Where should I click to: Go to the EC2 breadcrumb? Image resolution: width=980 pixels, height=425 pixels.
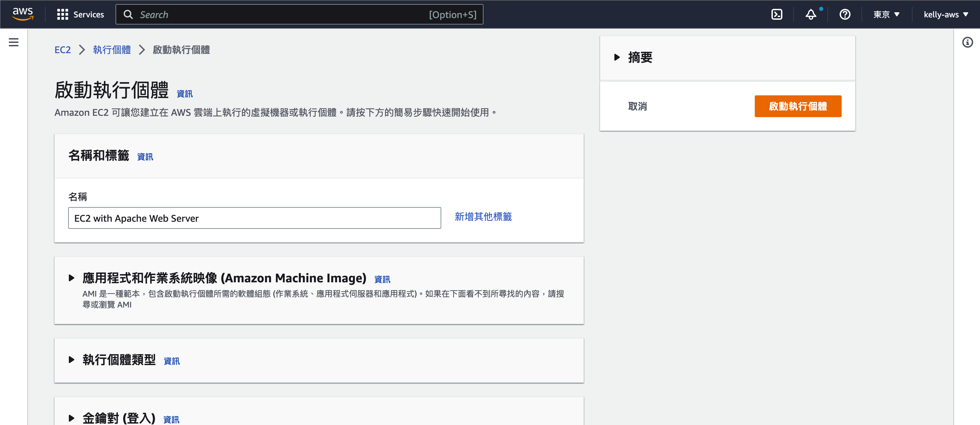62,50
